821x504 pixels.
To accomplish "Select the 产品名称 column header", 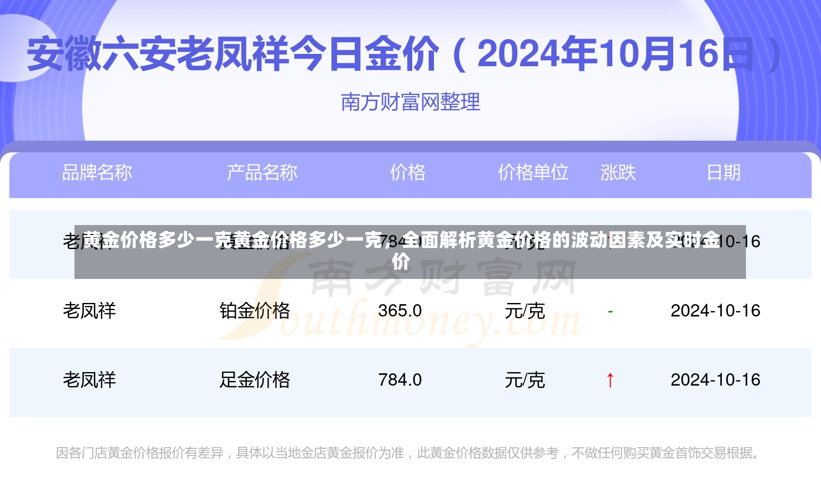I will coord(262,172).
